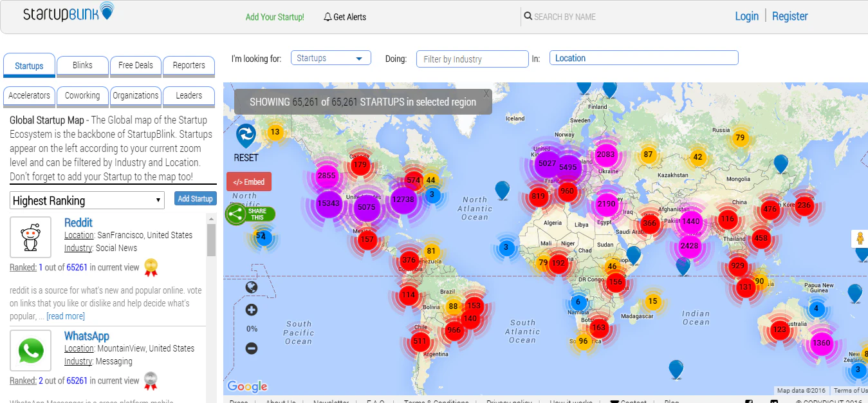This screenshot has height=403, width=868.
Task: Click the globe icon on map
Action: coord(252,287)
